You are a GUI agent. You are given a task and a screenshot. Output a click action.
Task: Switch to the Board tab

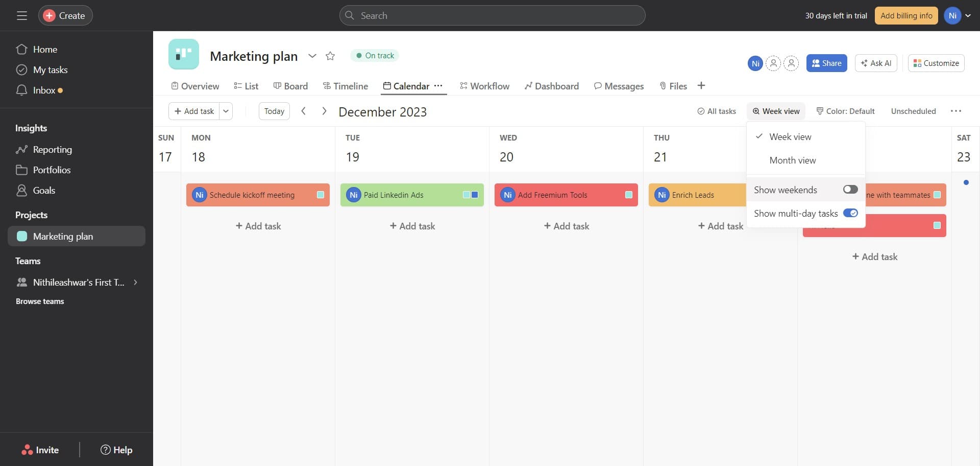pos(290,86)
